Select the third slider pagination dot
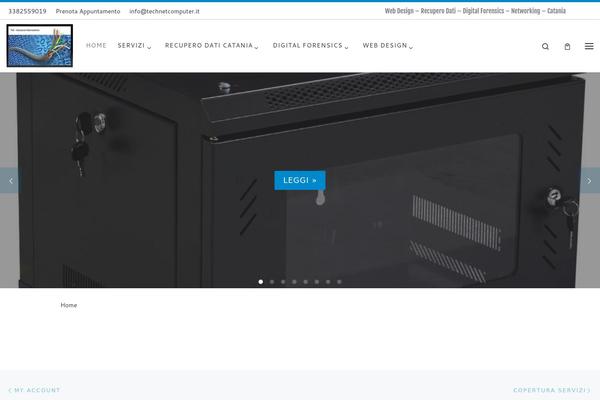 click(283, 282)
